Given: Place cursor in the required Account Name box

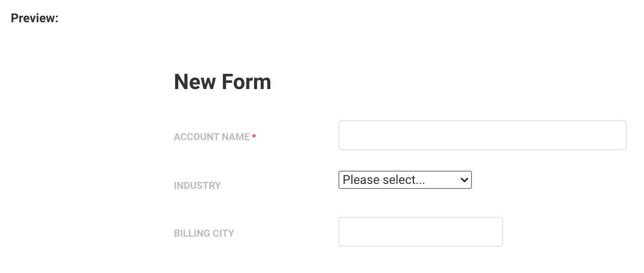Looking at the screenshot, I should (482, 135).
